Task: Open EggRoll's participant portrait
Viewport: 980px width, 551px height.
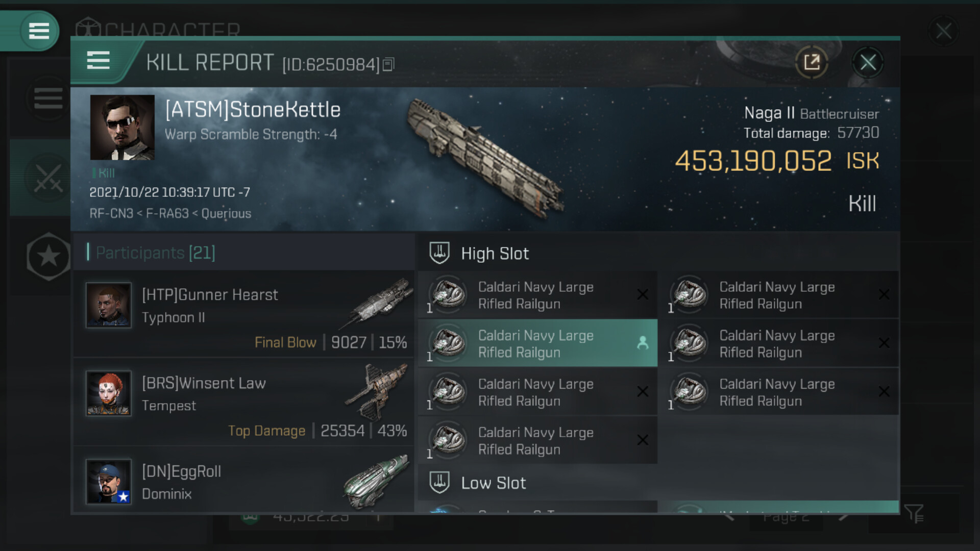Action: 109,482
